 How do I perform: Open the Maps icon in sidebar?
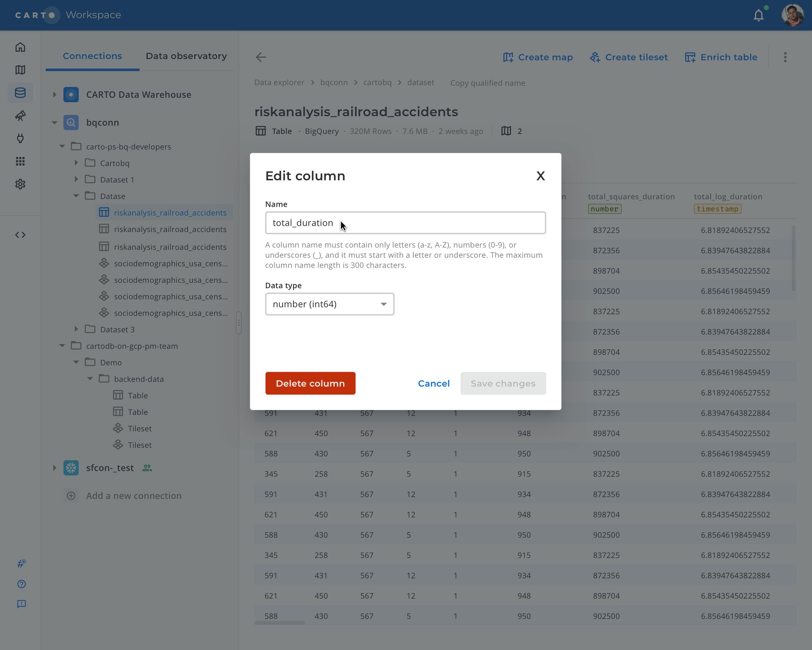(x=20, y=70)
